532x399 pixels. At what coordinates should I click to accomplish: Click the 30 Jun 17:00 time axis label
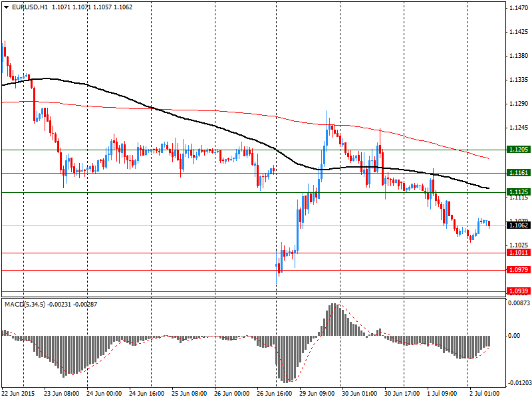tap(402, 394)
